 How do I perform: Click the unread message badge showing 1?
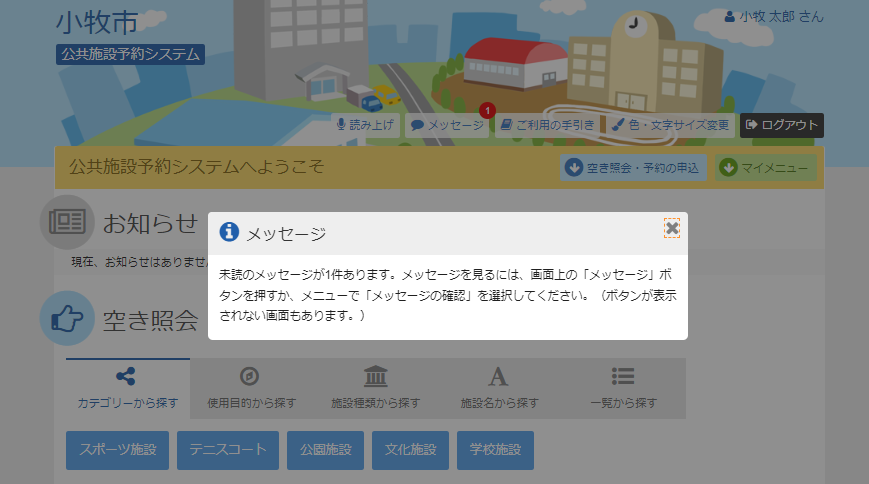coord(487,110)
